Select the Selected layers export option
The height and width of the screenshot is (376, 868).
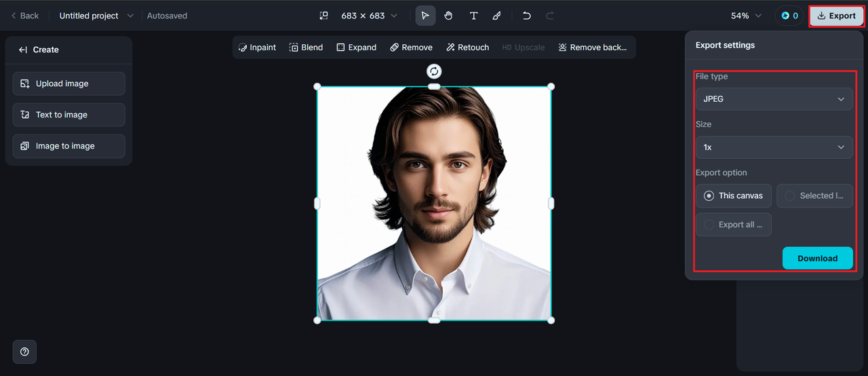coord(814,195)
